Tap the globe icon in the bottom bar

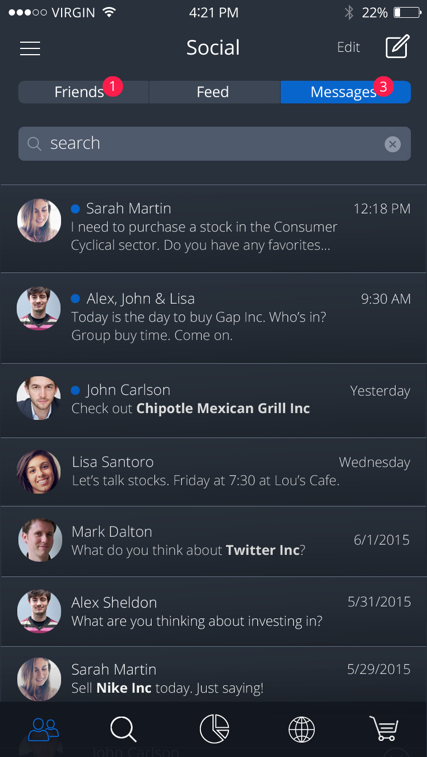301,729
